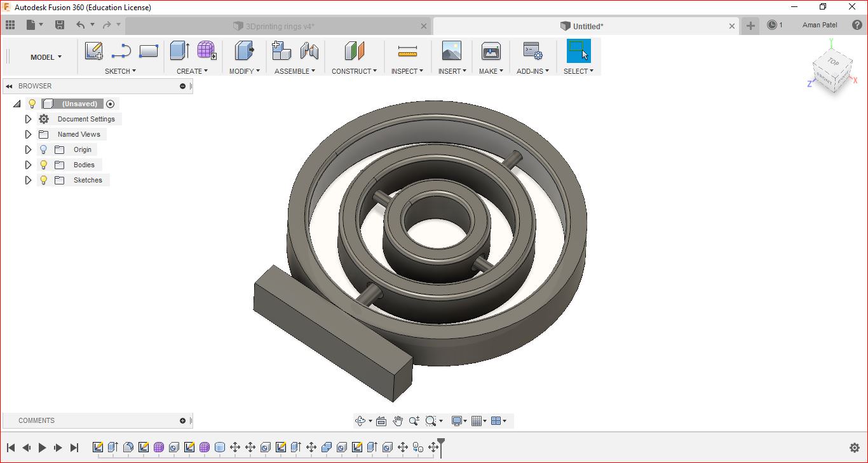
Task: Click the Extrude tool in CREATE
Action: click(x=180, y=51)
